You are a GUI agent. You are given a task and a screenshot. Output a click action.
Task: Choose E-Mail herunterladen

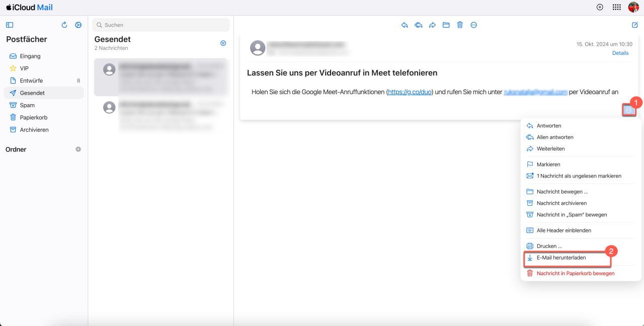tap(581, 258)
